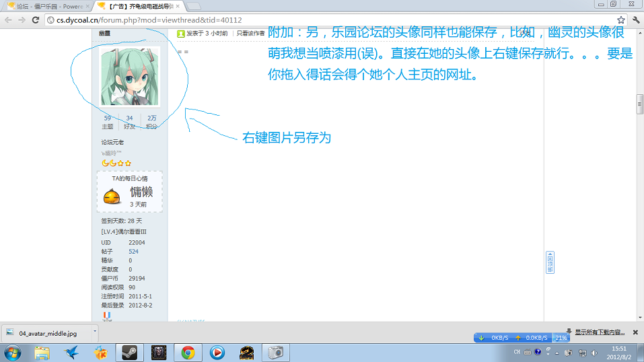
Task: Click the volume speaker icon in system tray
Action: [594, 353]
